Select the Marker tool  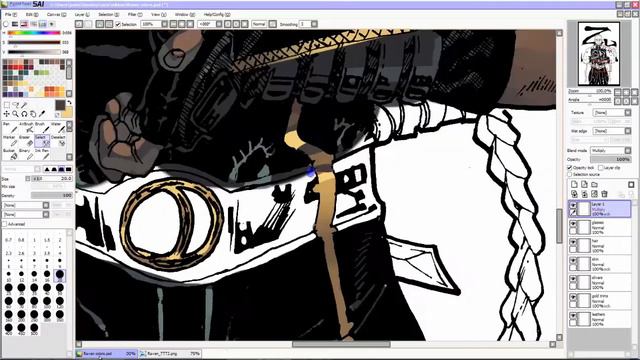pos(9,141)
